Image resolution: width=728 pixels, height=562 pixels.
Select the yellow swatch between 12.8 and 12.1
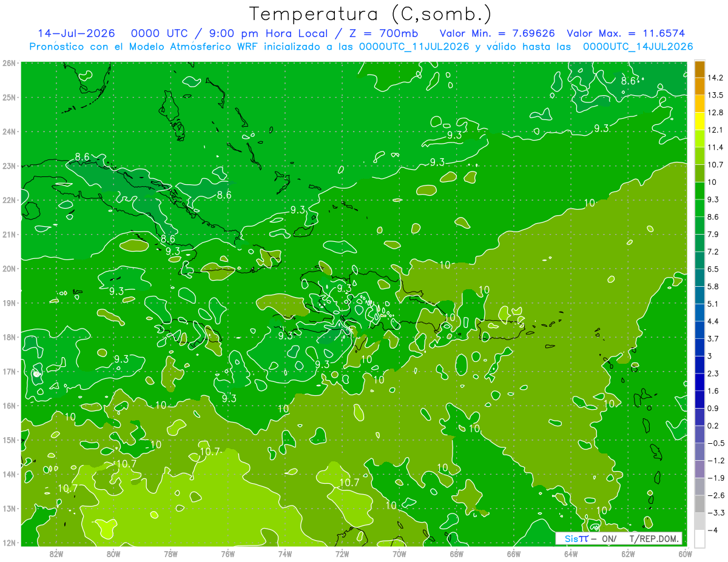point(699,121)
